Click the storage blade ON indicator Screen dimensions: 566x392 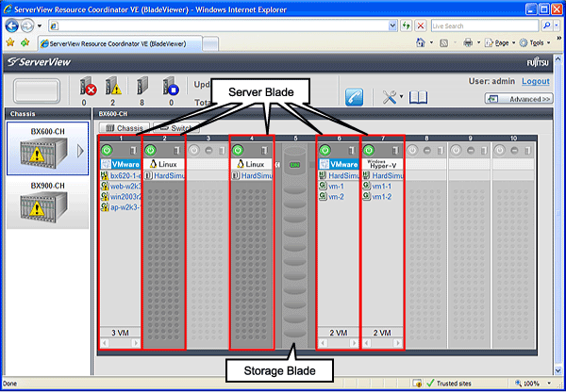(x=295, y=165)
